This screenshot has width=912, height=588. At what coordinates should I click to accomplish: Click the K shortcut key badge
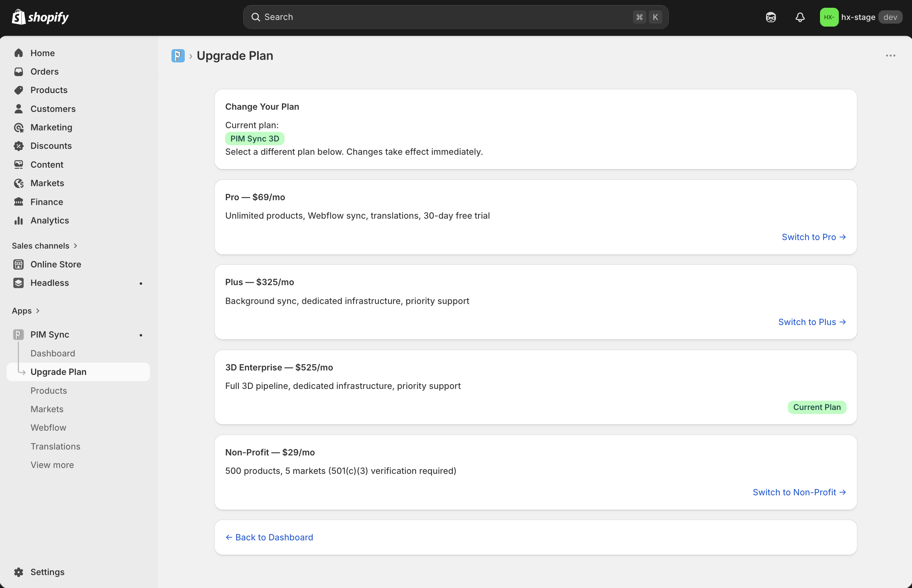pyautogui.click(x=655, y=17)
